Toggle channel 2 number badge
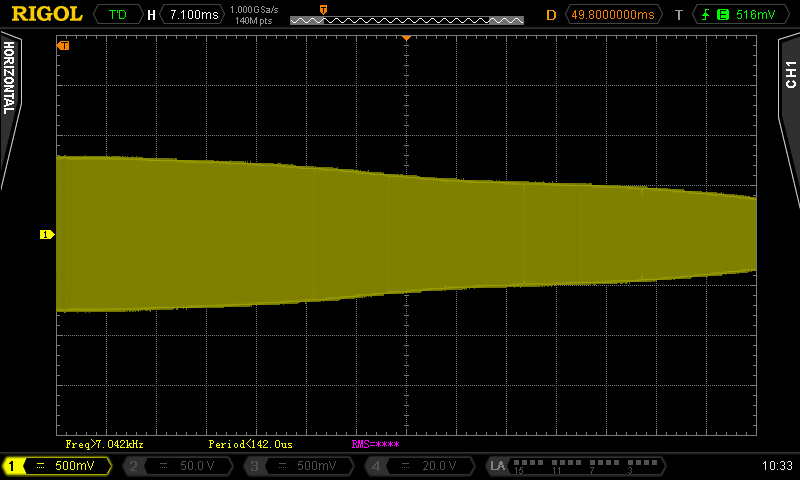The width and height of the screenshot is (800, 480). pos(133,466)
